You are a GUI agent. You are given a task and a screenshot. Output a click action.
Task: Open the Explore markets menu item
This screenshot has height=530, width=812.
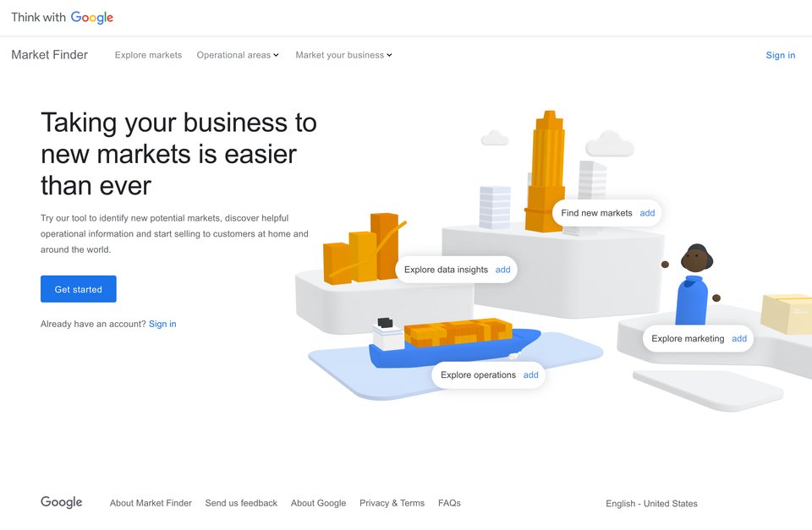pyautogui.click(x=148, y=55)
